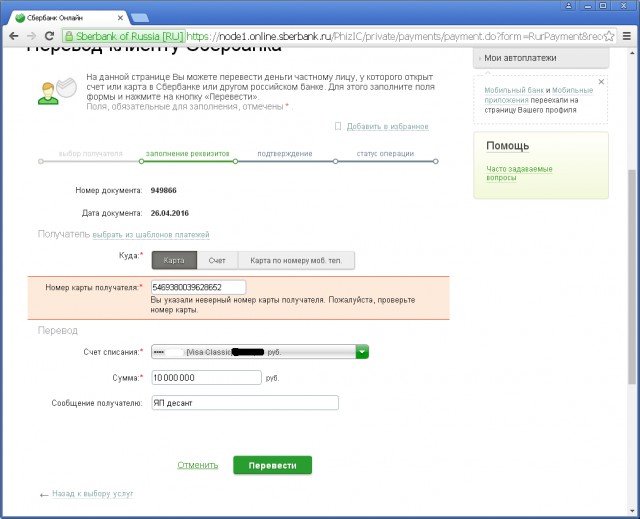Reload the page with refresh icon
The height and width of the screenshot is (519, 640).
pos(49,36)
